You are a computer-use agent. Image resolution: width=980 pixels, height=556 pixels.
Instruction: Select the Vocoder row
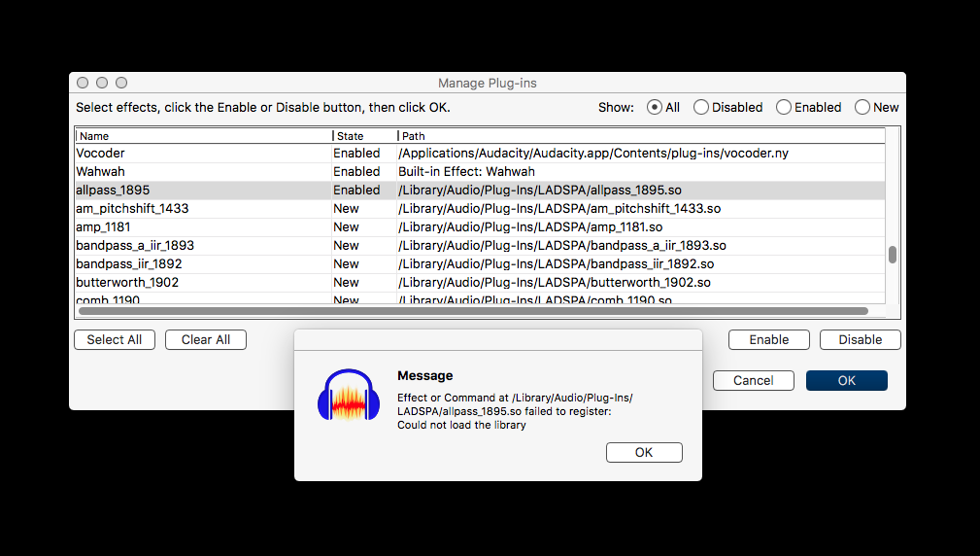pyautogui.click(x=480, y=154)
